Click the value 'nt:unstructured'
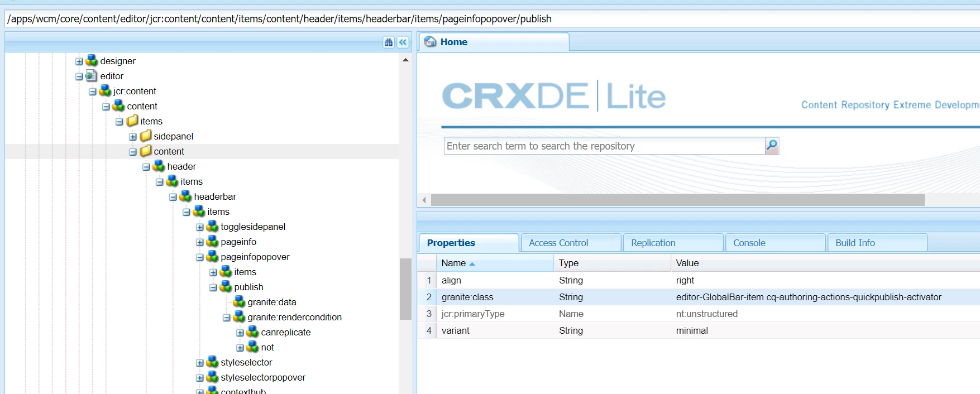The height and width of the screenshot is (394, 980). click(x=707, y=314)
